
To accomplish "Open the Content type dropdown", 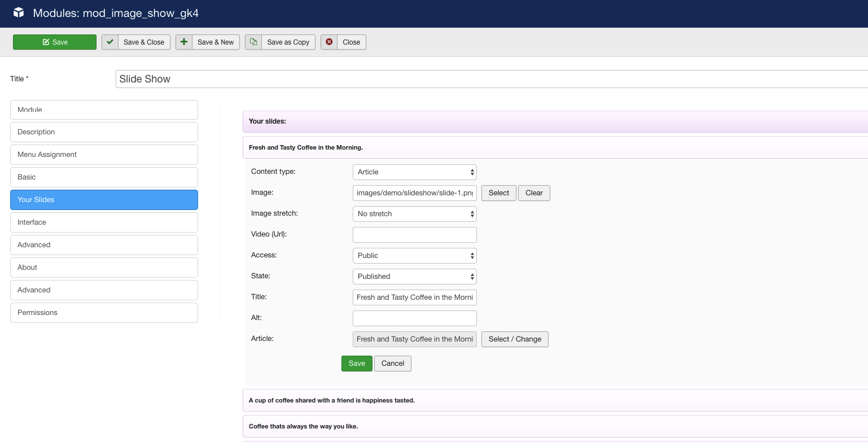I will point(414,172).
